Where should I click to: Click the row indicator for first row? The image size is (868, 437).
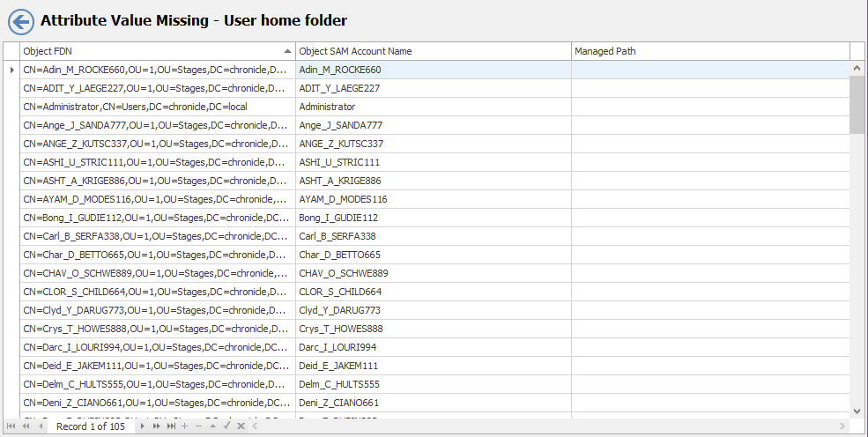[x=11, y=70]
